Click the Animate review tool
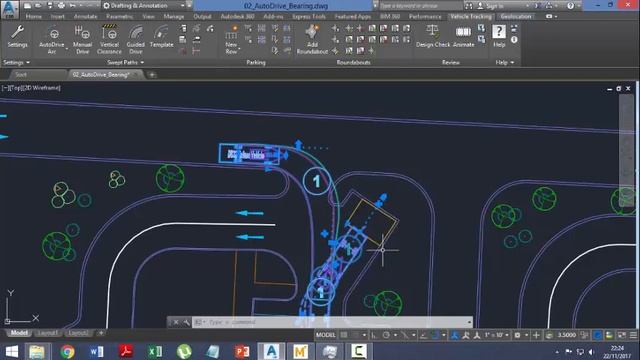The width and height of the screenshot is (640, 360). click(x=464, y=37)
